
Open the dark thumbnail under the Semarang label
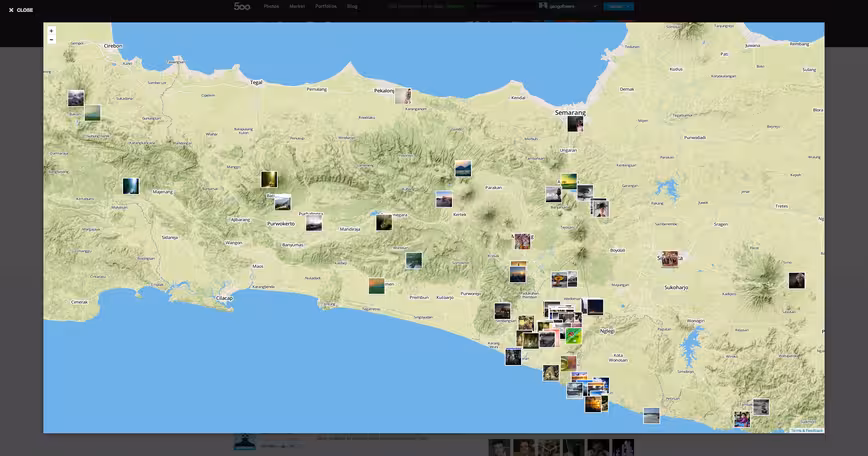coord(575,123)
